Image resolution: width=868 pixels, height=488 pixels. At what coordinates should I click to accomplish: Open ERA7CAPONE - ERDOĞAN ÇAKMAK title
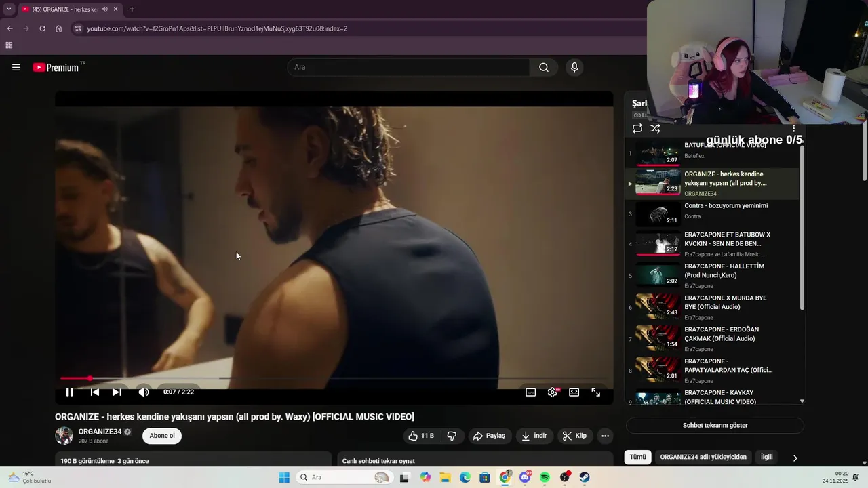point(722,333)
